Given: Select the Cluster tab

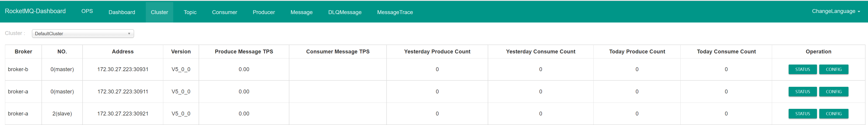Looking at the screenshot, I should [159, 12].
